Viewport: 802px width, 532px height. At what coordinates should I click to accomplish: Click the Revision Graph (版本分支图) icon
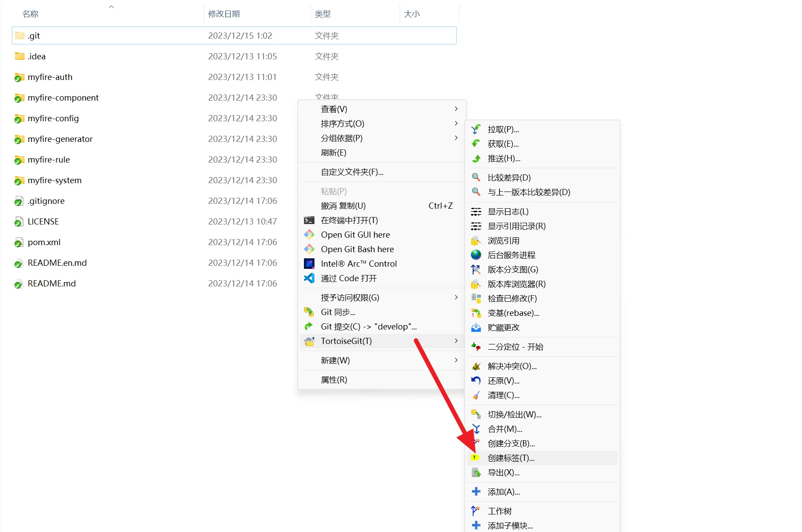(476, 270)
